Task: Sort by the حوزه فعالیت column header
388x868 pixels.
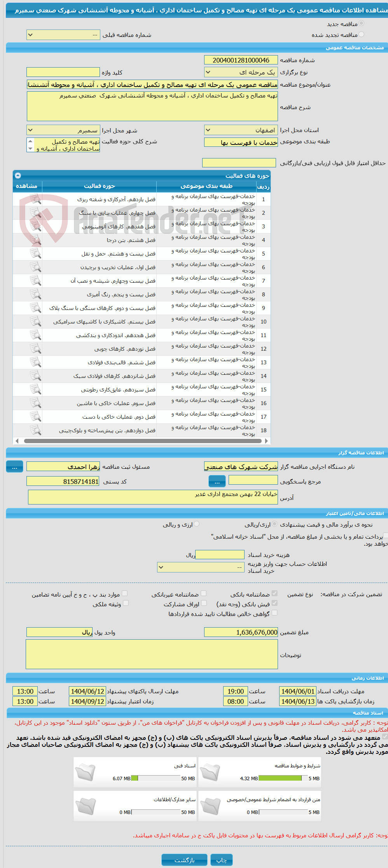Action: click(100, 186)
